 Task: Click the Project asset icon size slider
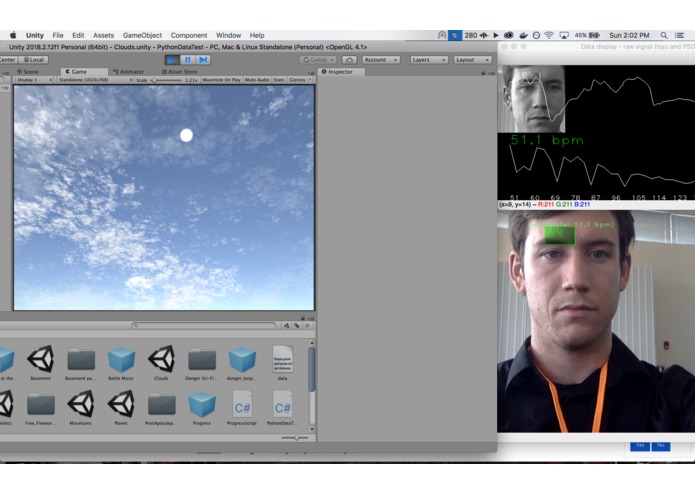(296, 438)
